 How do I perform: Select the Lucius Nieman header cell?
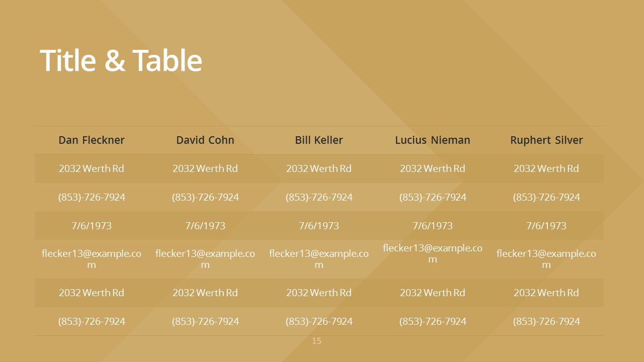pyautogui.click(x=433, y=140)
